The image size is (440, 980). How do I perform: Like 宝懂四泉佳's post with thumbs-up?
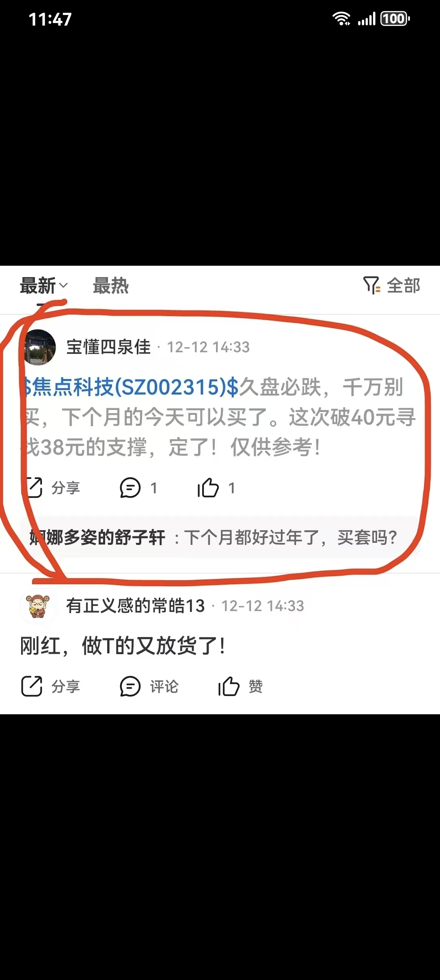click(x=208, y=488)
